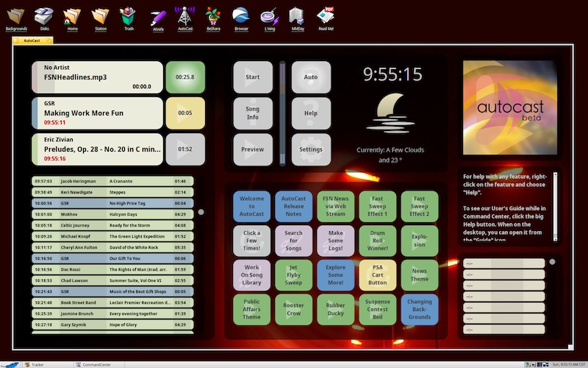Select the AutoCast window tab
588x368 pixels.
click(32, 40)
